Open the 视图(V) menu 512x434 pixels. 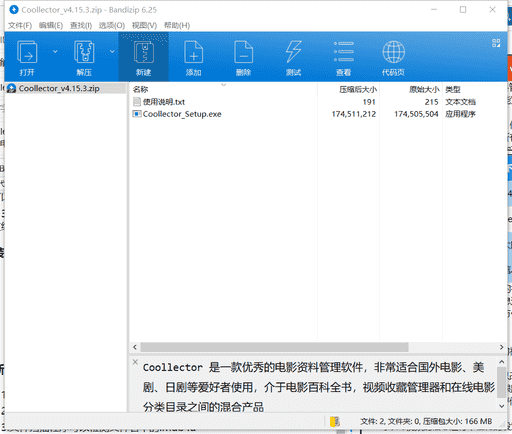coord(144,25)
